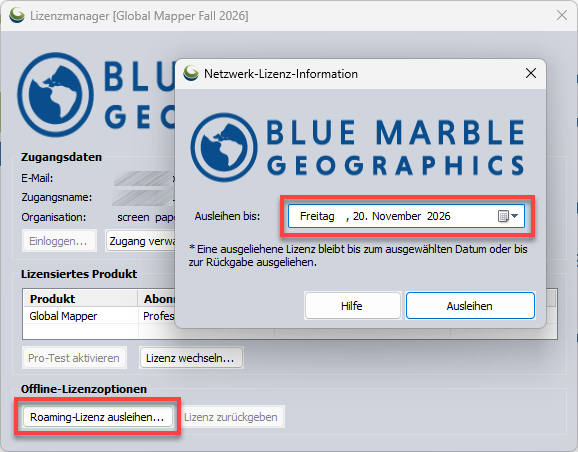
Task: Click the Einloggen... button
Action: [59, 241]
